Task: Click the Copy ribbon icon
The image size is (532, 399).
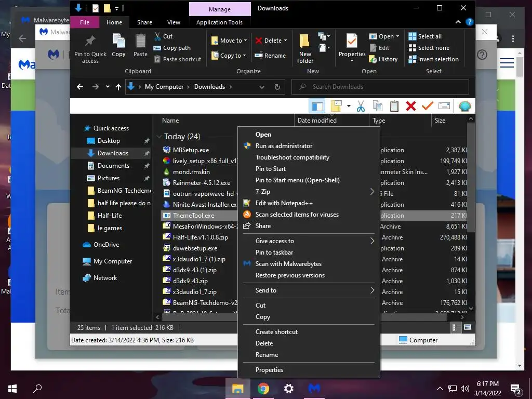Action: 118,42
